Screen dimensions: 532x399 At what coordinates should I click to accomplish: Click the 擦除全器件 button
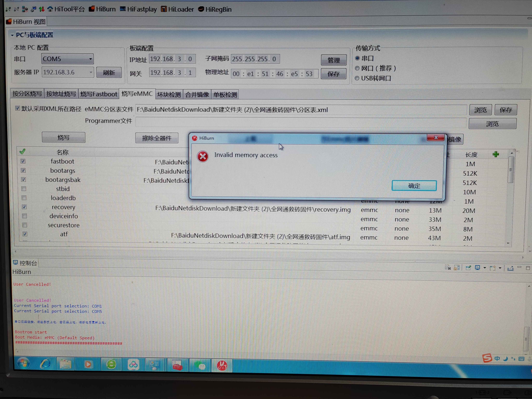coord(157,138)
